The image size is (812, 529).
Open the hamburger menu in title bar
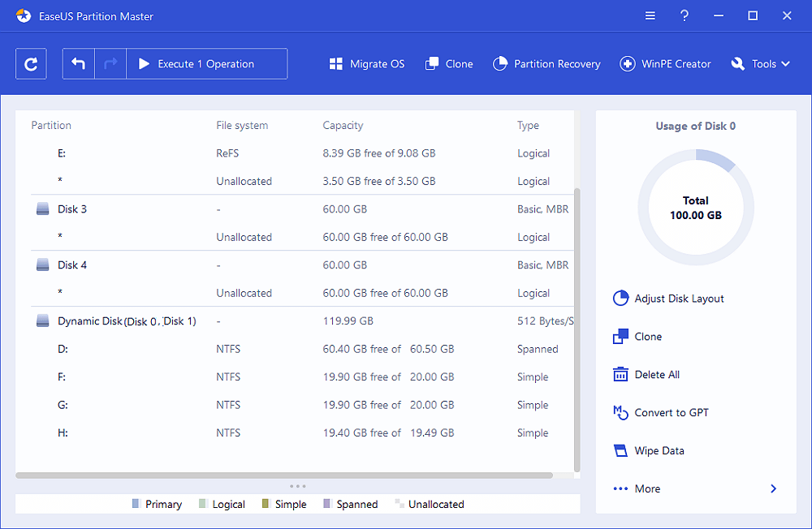pyautogui.click(x=650, y=16)
